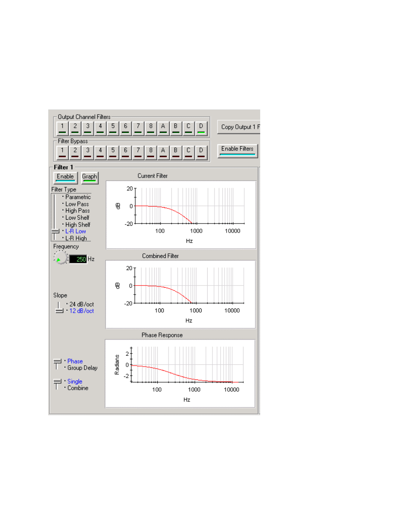
Task: Toggle Filter Bypass button B
Action: (x=176, y=152)
